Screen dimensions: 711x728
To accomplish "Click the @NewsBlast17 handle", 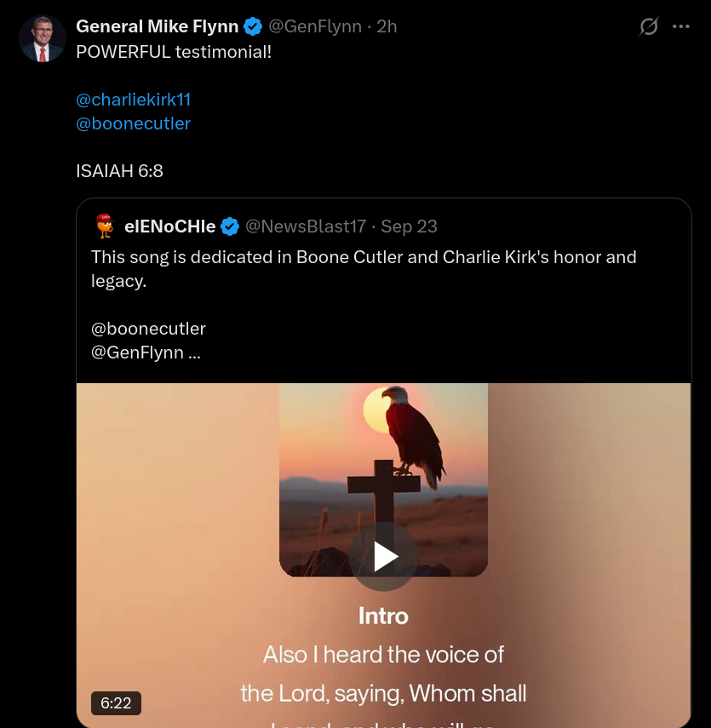I will coord(306,226).
